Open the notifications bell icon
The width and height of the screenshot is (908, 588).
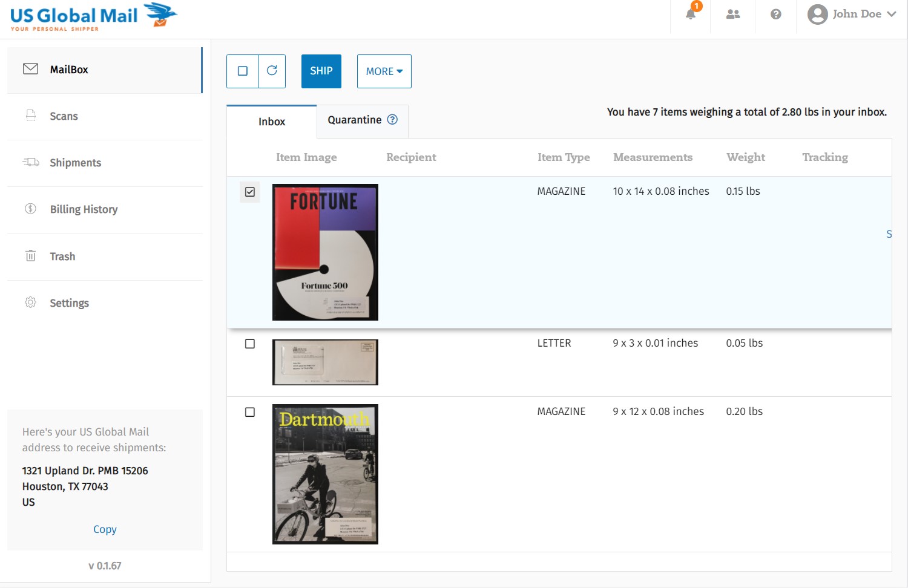[x=691, y=14]
